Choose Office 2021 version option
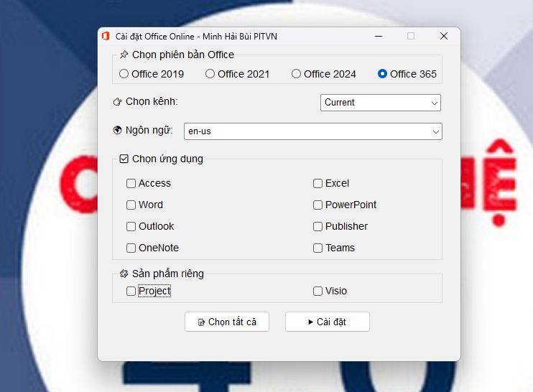The image size is (533, 392). [210, 74]
